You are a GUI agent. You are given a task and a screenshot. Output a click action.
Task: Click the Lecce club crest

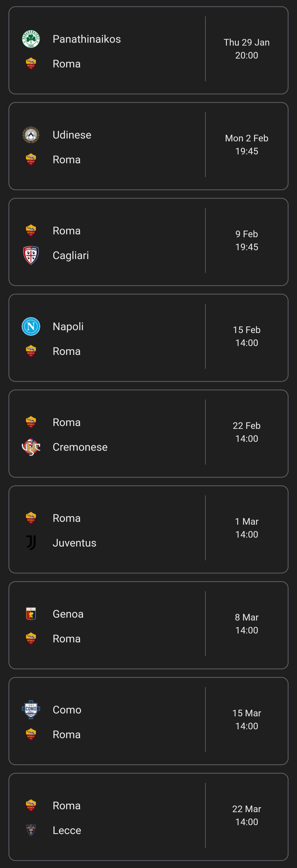[31, 830]
